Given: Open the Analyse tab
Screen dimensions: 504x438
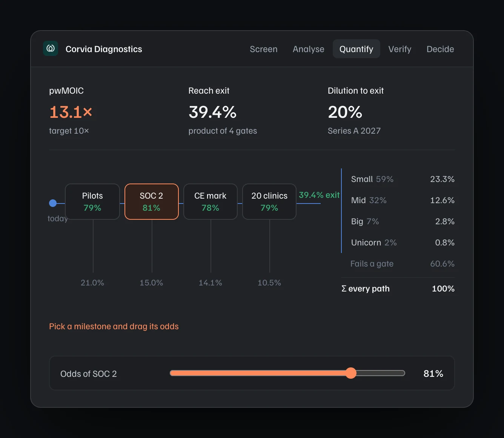Looking at the screenshot, I should pos(309,49).
